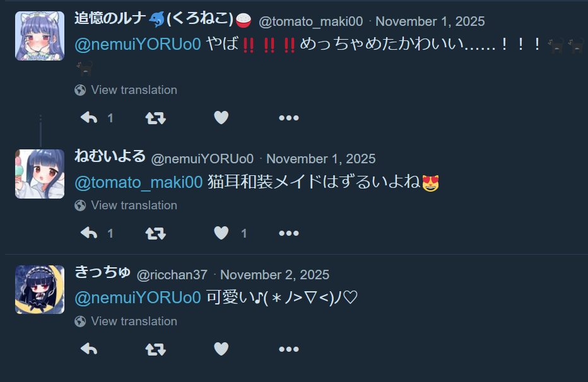This screenshot has width=588, height=382.
Task: Reply to tomato_maki00's tweet
Action: [89, 118]
